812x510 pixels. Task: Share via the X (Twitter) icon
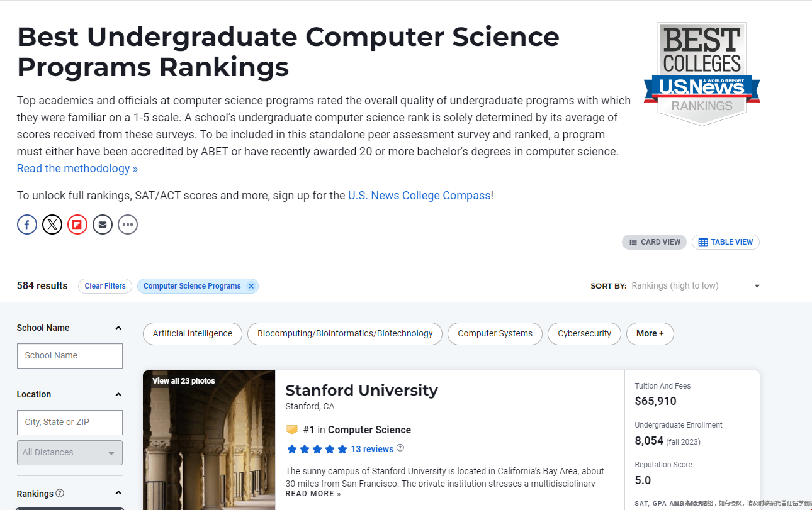point(52,225)
